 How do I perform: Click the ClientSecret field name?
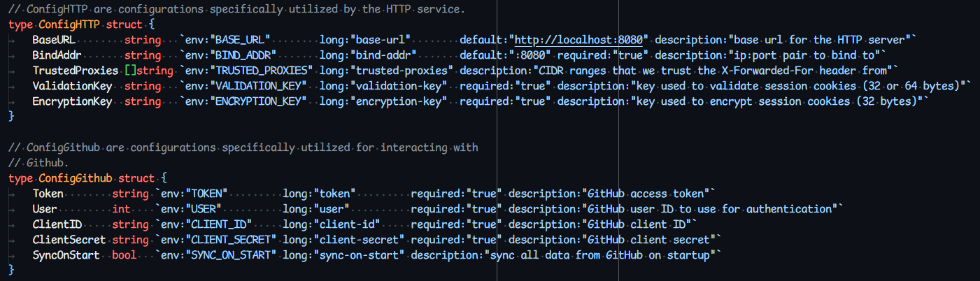pyautogui.click(x=69, y=240)
